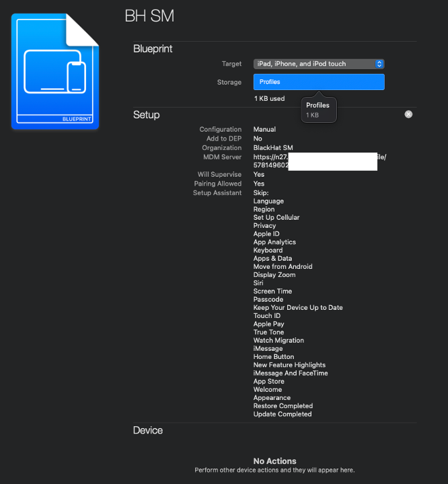This screenshot has width=448, height=484.
Task: Click the Apple Pay skipped setup step
Action: (x=268, y=324)
